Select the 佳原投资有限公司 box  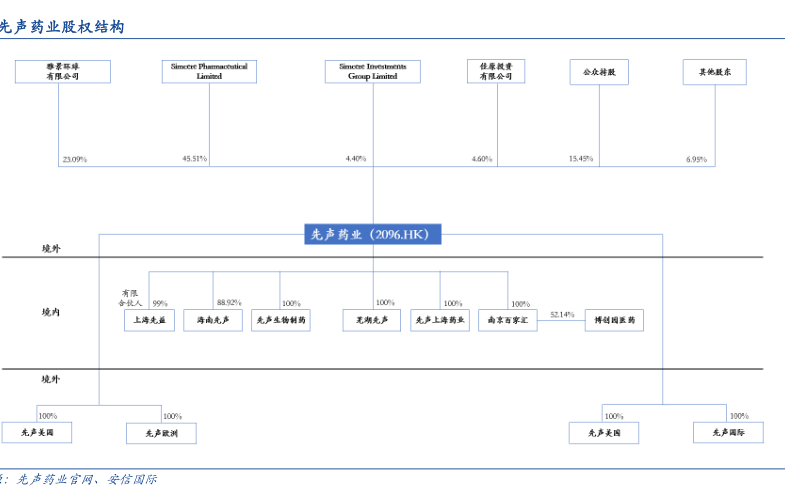click(x=496, y=71)
